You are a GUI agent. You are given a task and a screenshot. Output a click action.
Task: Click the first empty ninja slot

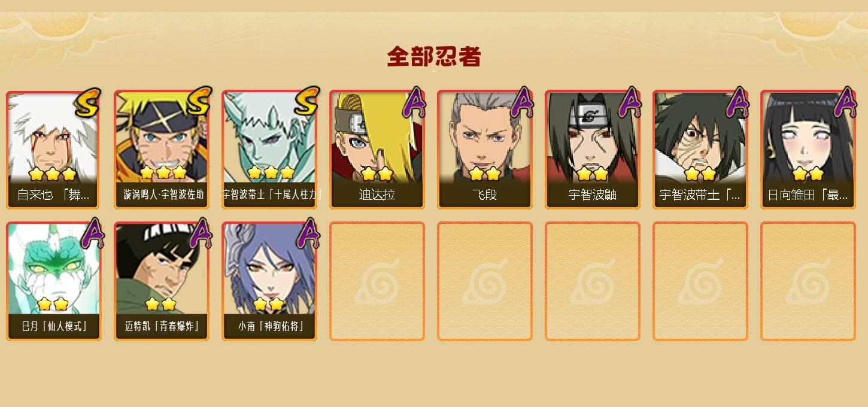pos(377,281)
